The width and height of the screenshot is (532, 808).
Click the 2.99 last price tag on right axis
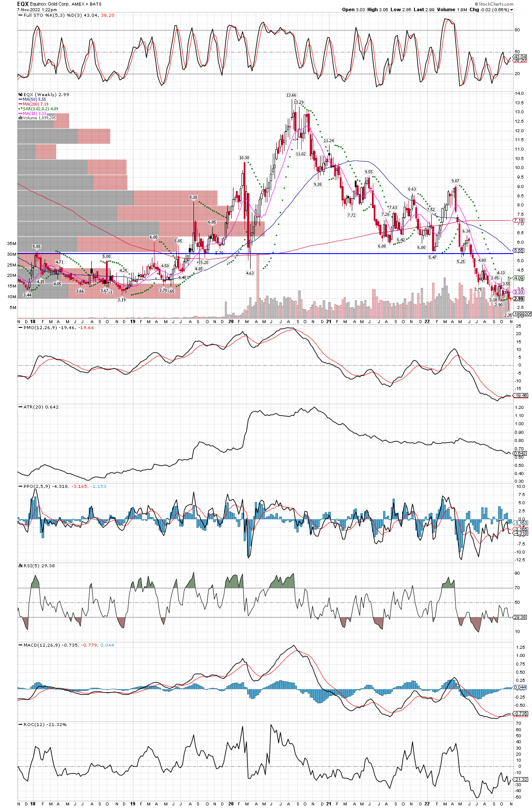(x=519, y=299)
